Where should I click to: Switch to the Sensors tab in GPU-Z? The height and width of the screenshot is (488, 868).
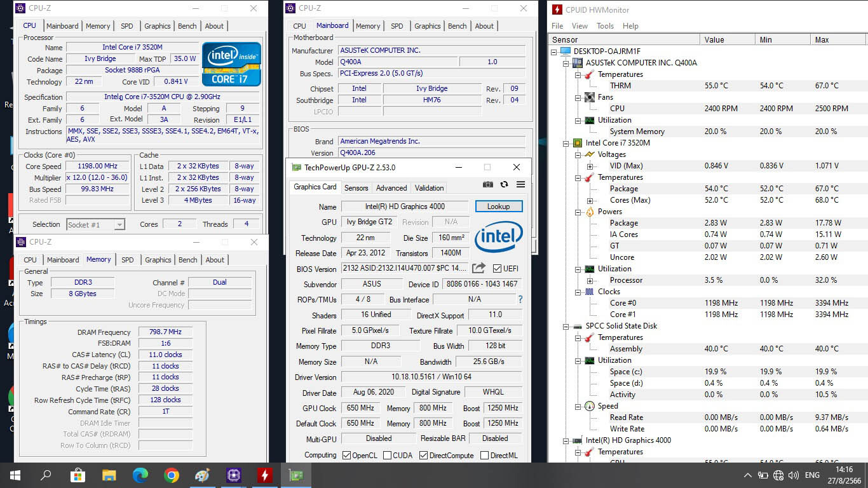coord(356,188)
